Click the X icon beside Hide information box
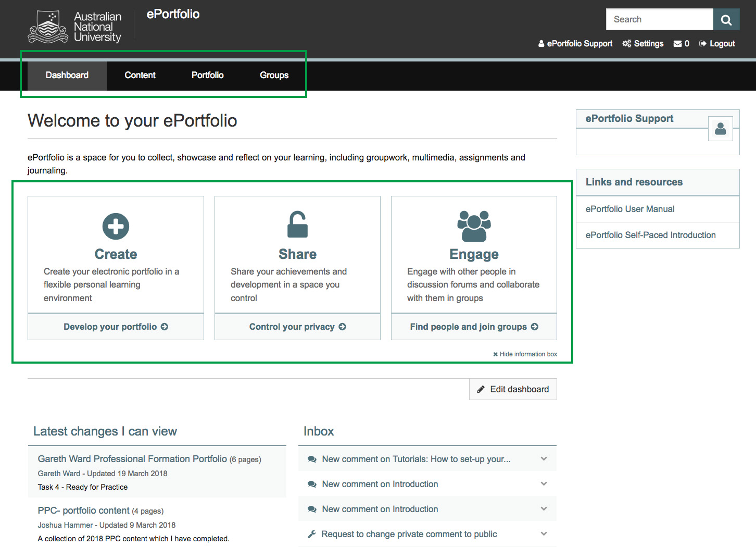The image size is (756, 547). [x=495, y=354]
